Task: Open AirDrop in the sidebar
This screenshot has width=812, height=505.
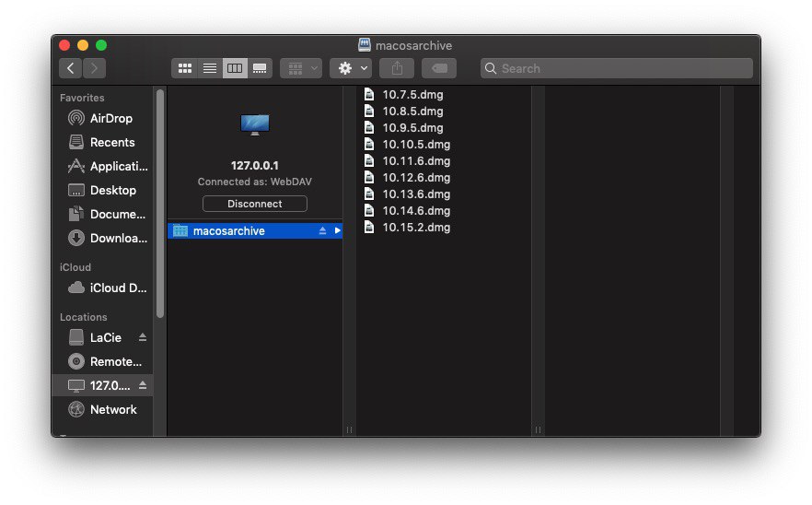Action: [x=102, y=118]
